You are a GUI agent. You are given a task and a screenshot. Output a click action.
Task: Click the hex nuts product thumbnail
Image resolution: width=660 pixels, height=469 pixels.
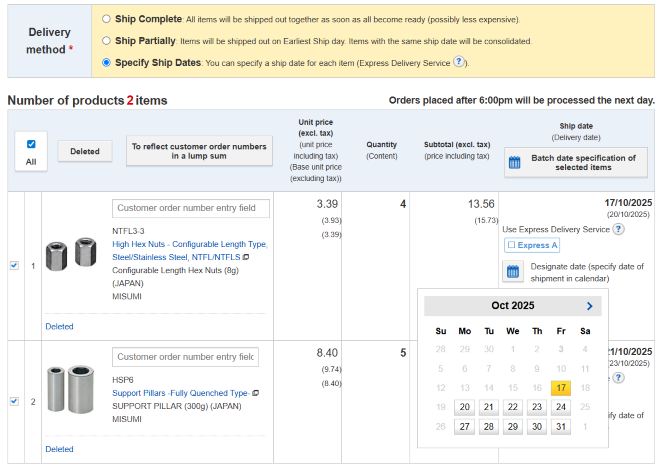coord(70,253)
